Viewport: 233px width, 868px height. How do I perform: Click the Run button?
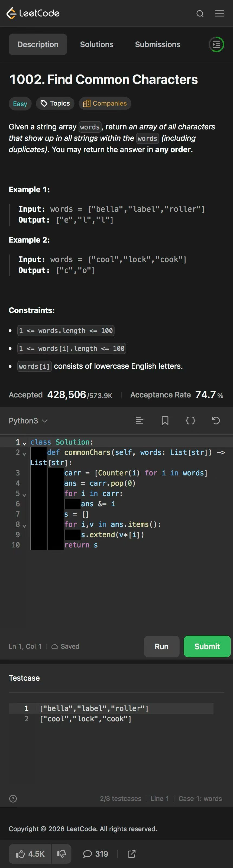pyautogui.click(x=161, y=646)
